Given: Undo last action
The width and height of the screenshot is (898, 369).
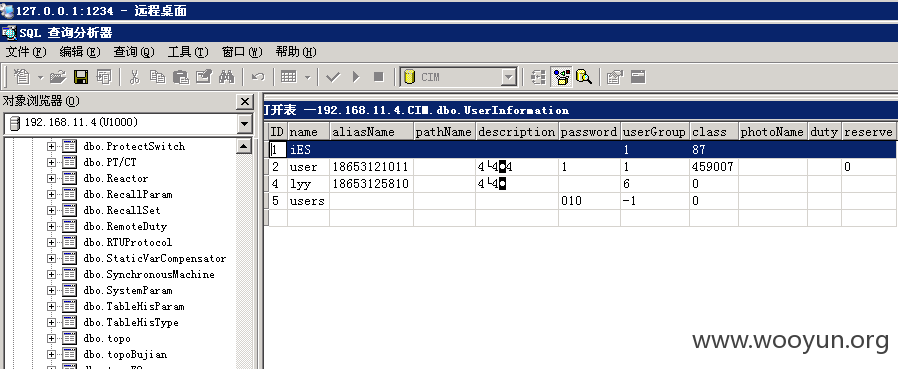Looking at the screenshot, I should (x=258, y=77).
